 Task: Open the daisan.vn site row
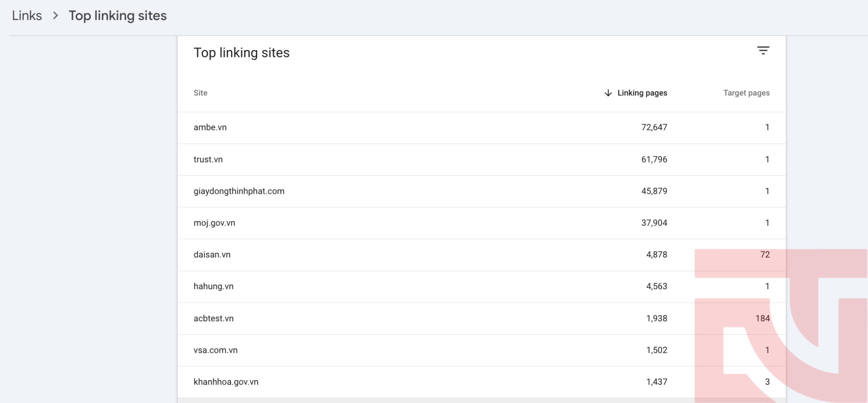pyautogui.click(x=481, y=255)
